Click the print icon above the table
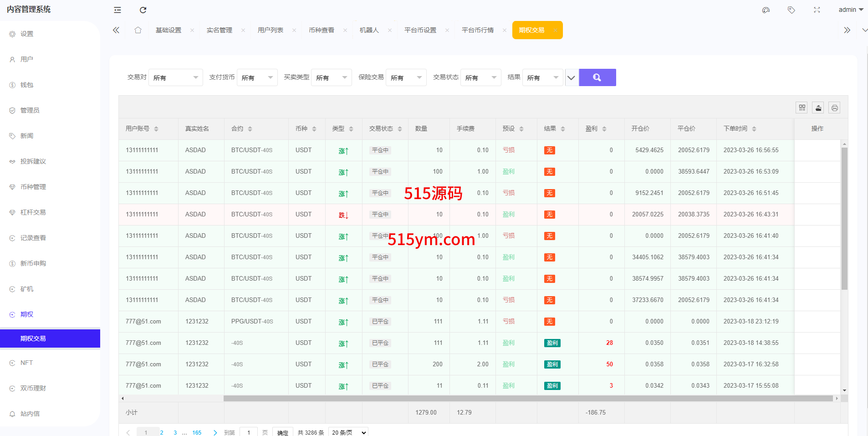 pos(834,108)
